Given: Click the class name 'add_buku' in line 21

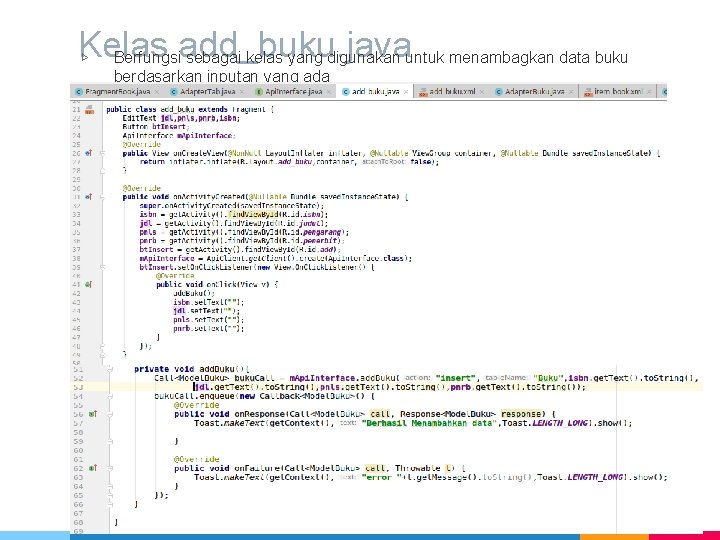Looking at the screenshot, I should pyautogui.click(x=177, y=109).
